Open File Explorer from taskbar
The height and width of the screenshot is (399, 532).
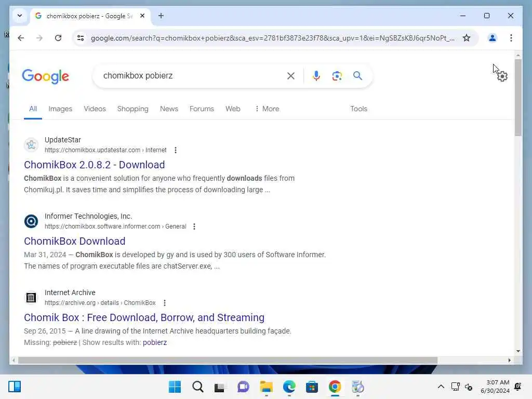point(267,387)
